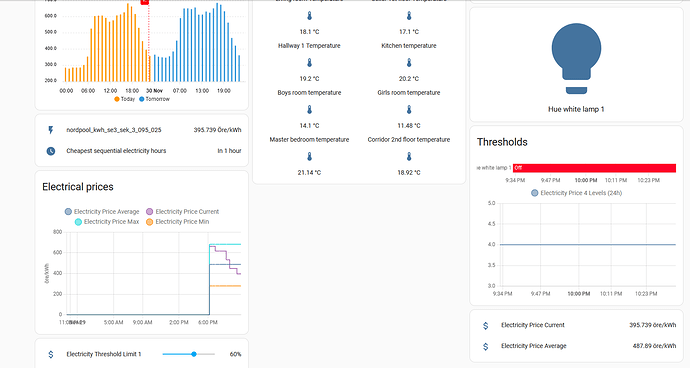
Task: Click the red current-time marker on price chart
Action: (x=145, y=2)
